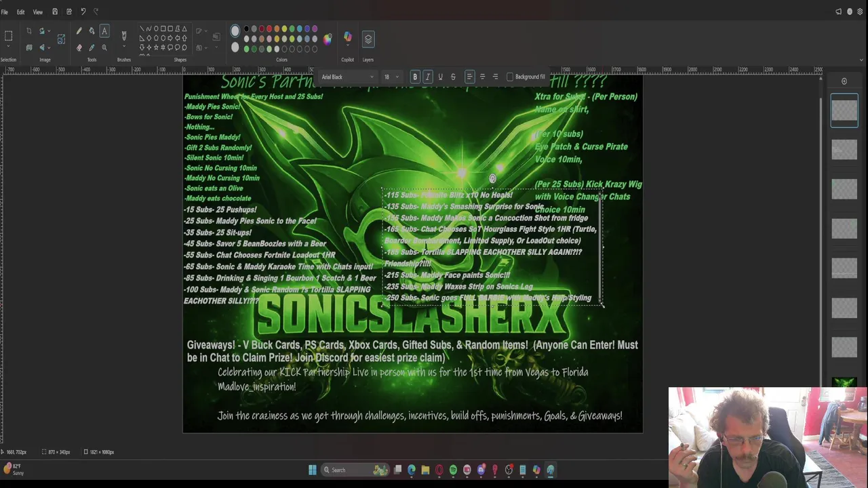Undo the last action
This screenshot has width=868, height=488.
(x=83, y=12)
